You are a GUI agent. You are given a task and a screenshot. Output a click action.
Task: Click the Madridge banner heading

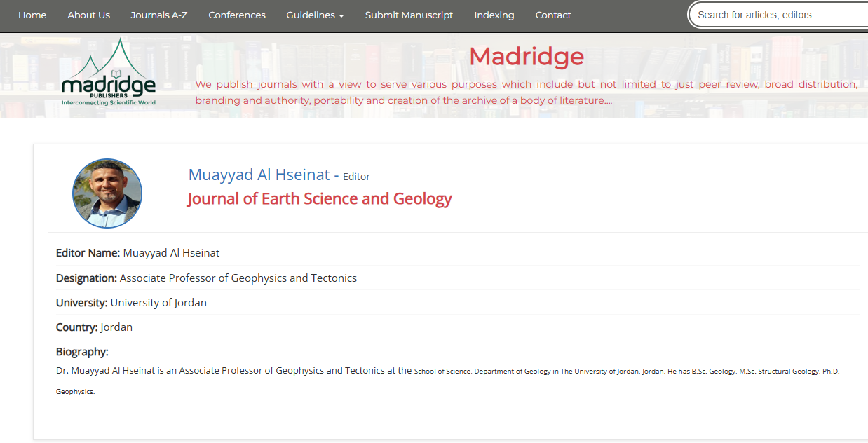[x=526, y=56]
